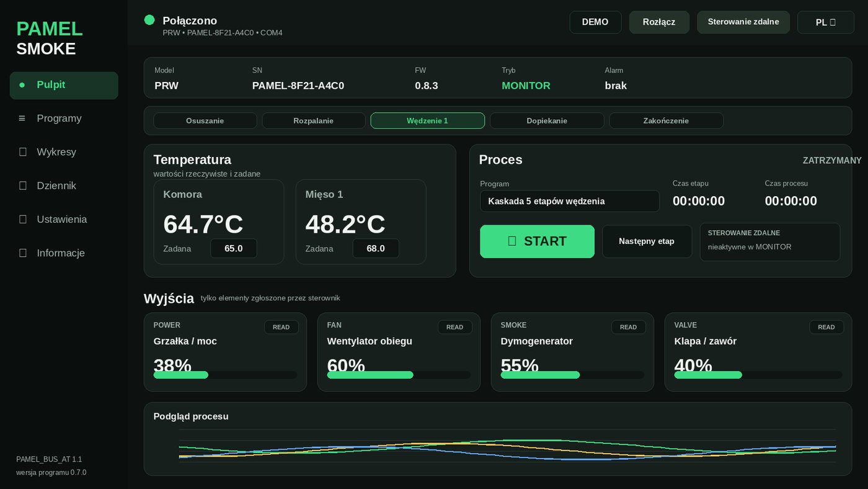
Task: Open the Pulpit dashboard page
Action: [64, 85]
